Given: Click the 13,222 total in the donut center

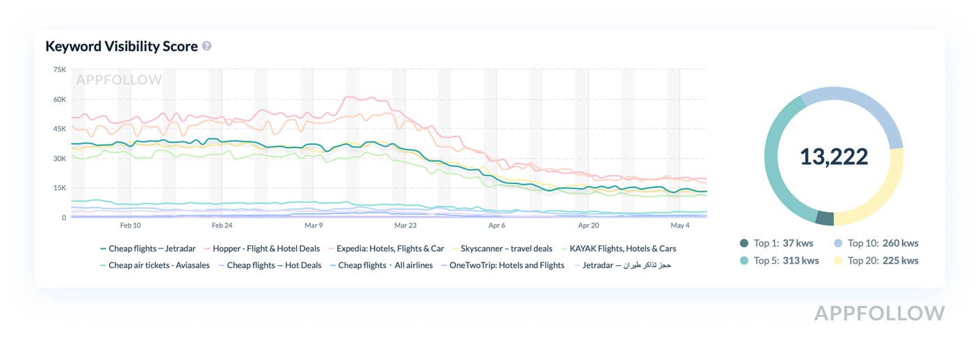Looking at the screenshot, I should (834, 157).
